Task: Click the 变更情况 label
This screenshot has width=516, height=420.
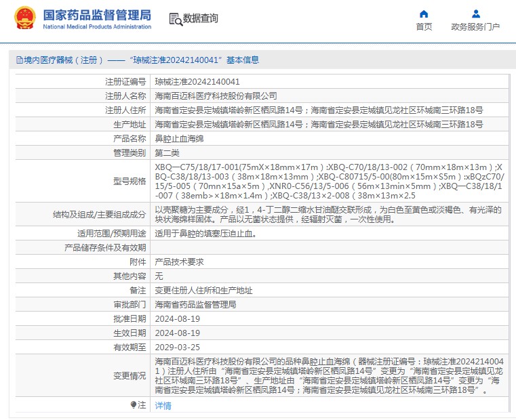Action: click(130, 375)
